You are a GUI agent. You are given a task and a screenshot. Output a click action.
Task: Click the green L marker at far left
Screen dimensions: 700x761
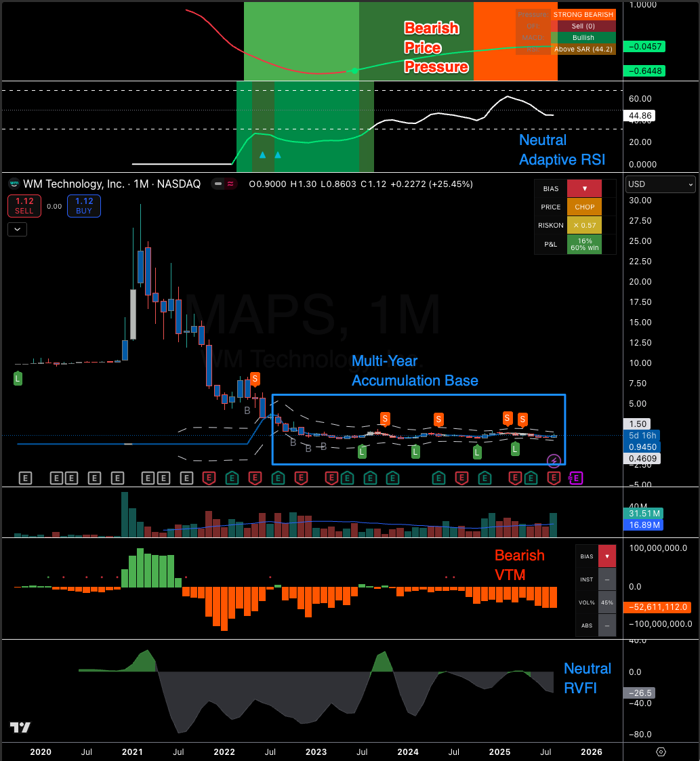click(x=18, y=379)
